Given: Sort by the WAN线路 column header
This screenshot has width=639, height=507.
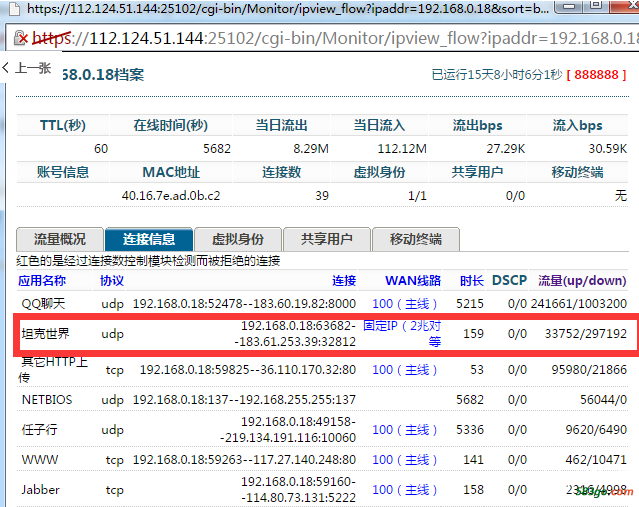Looking at the screenshot, I should point(413,280).
